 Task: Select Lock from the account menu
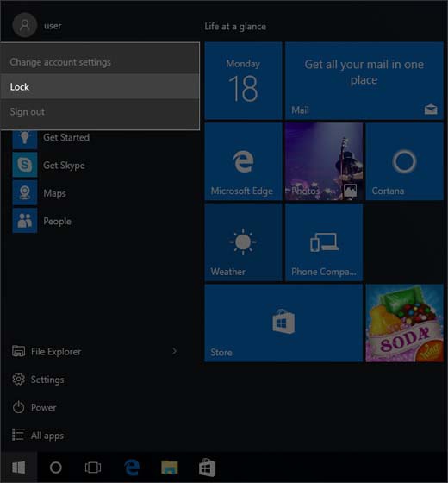point(100,86)
